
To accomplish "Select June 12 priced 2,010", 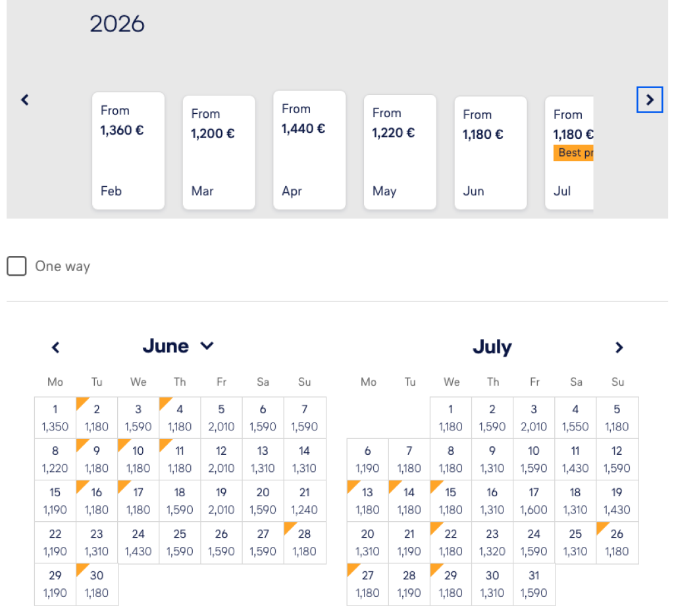I will tap(221, 459).
